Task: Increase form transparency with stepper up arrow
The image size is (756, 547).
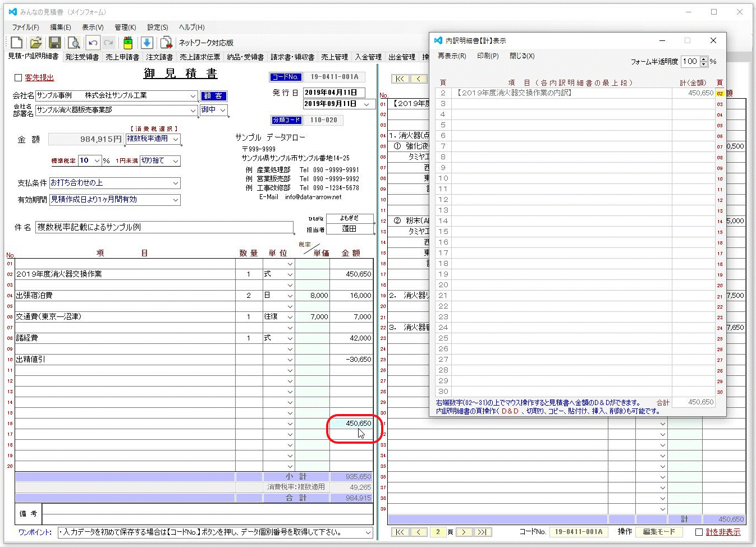Action: point(704,59)
